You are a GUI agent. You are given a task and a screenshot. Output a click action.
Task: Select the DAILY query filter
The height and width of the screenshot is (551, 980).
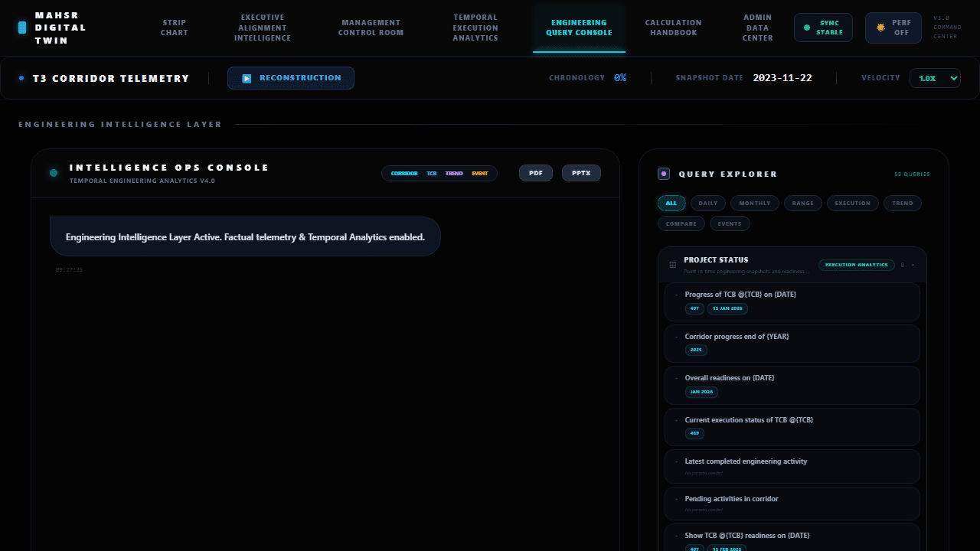click(708, 203)
